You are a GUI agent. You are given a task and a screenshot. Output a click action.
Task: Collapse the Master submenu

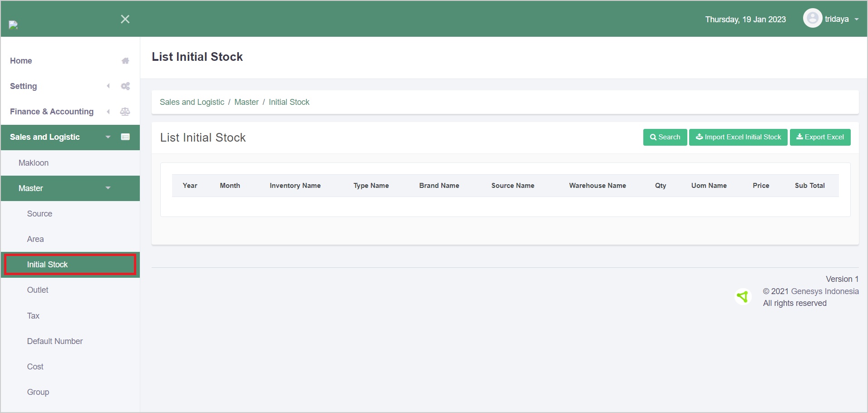point(108,188)
